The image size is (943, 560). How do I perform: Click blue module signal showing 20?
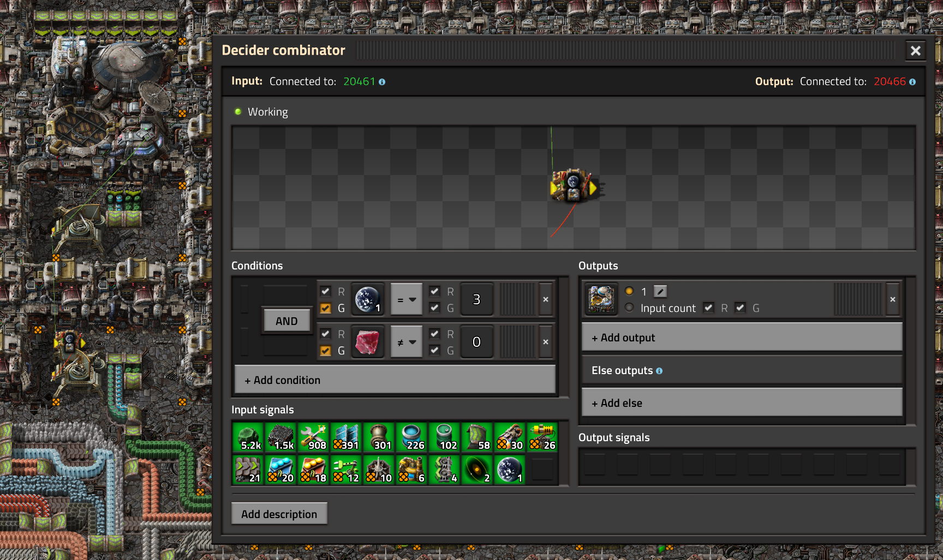point(280,469)
